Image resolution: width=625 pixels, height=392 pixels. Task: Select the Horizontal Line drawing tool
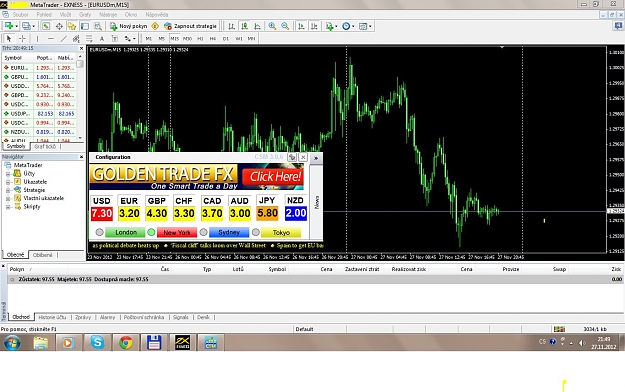tap(51, 39)
